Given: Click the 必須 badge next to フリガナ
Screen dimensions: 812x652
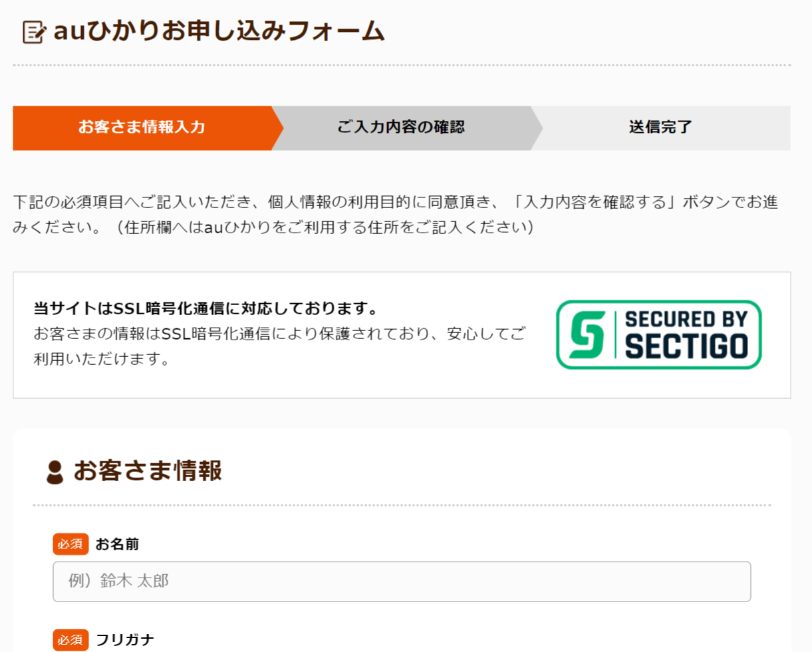Looking at the screenshot, I should (70, 639).
